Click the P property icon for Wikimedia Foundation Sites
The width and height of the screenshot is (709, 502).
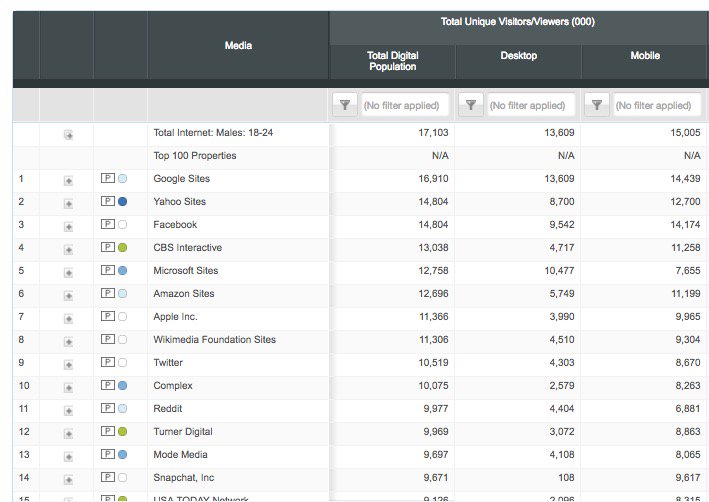108,339
